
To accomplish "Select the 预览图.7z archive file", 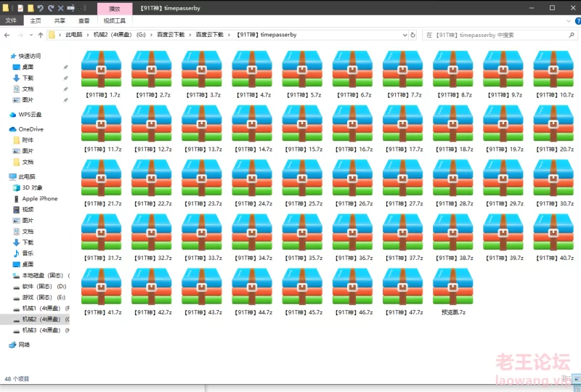I will tap(453, 292).
